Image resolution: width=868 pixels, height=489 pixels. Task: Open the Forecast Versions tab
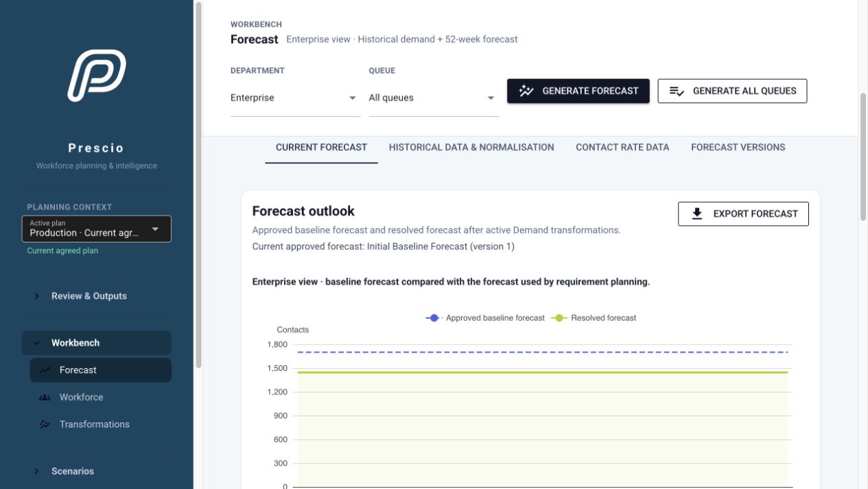click(x=738, y=147)
